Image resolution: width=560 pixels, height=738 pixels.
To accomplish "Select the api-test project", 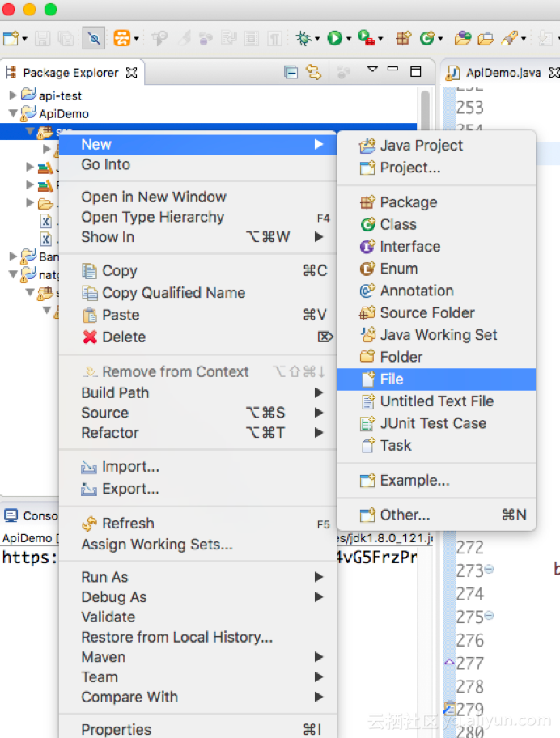I will coord(60,95).
